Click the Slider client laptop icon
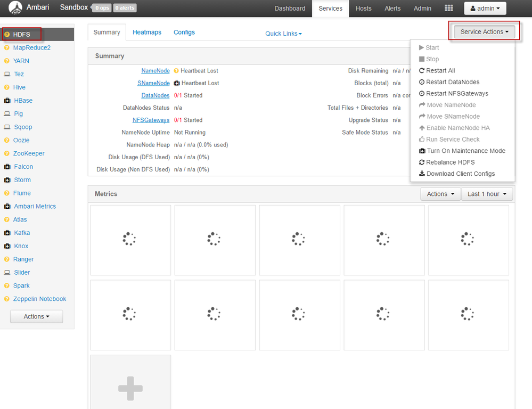 (7, 273)
